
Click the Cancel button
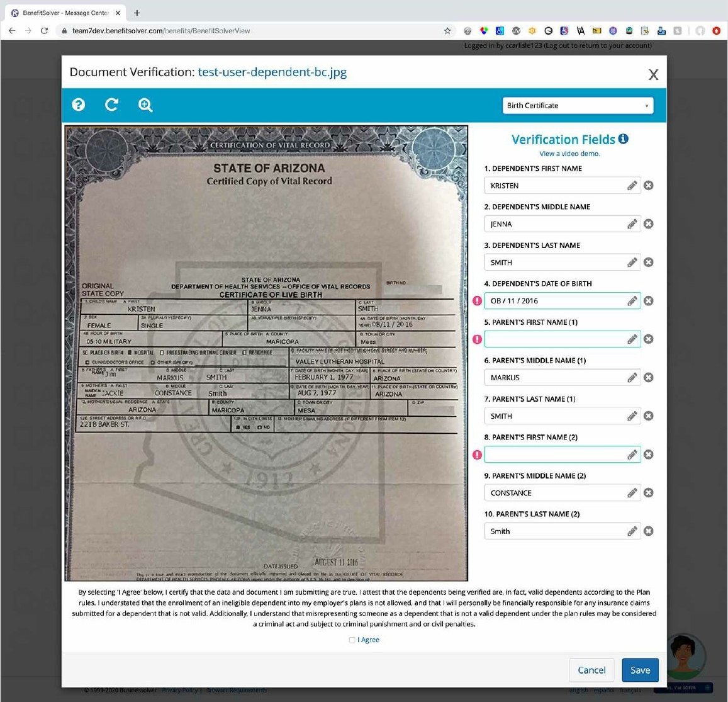tap(591, 670)
